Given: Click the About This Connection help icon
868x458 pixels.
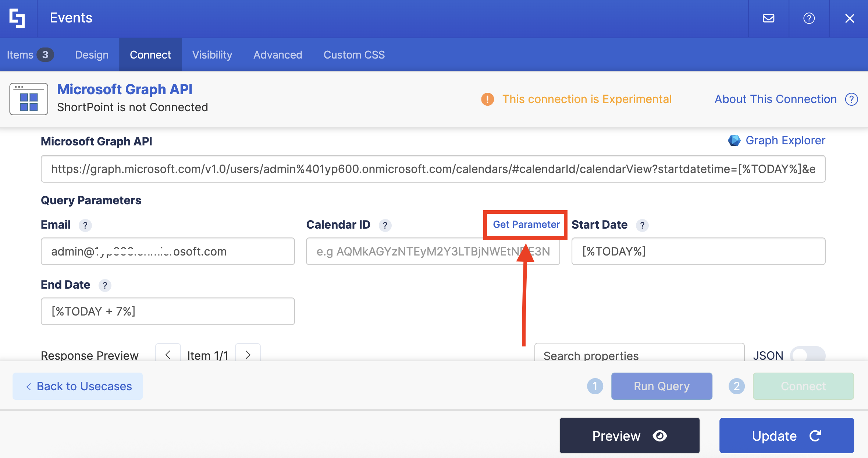Looking at the screenshot, I should coord(851,99).
